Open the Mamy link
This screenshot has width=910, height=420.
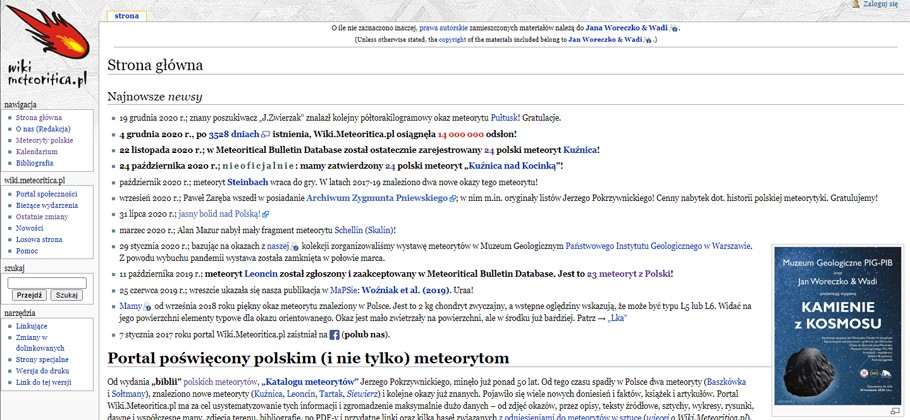coord(131,306)
